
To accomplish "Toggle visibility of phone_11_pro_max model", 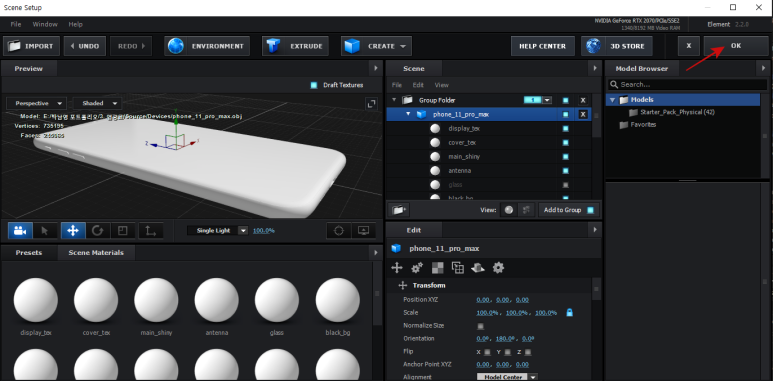I will coord(565,114).
